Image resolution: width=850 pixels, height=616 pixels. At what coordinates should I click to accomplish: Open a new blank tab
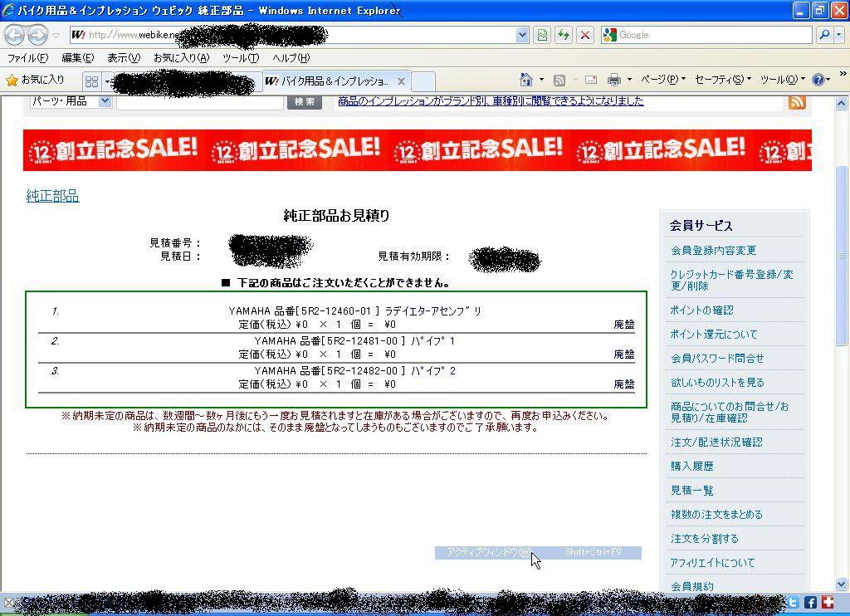pyautogui.click(x=423, y=82)
